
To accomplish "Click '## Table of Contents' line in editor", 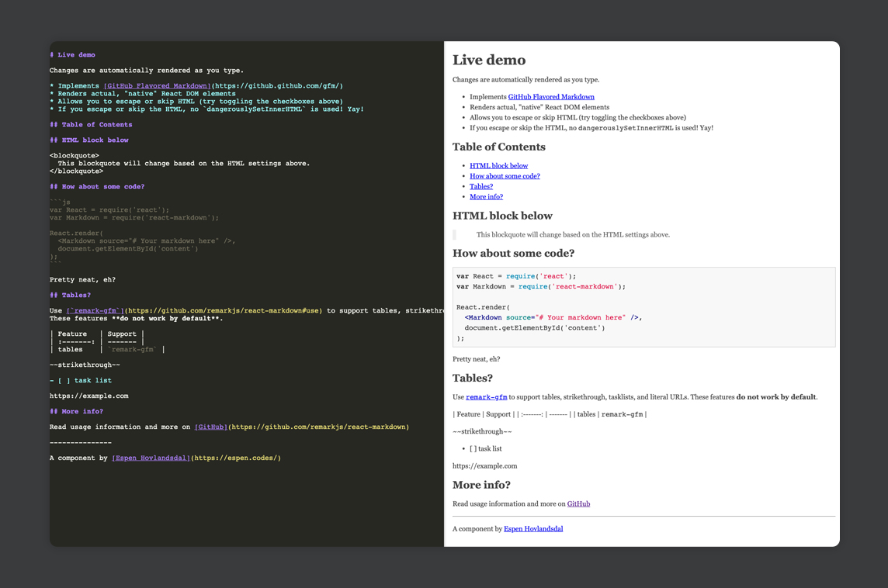I will 91,125.
